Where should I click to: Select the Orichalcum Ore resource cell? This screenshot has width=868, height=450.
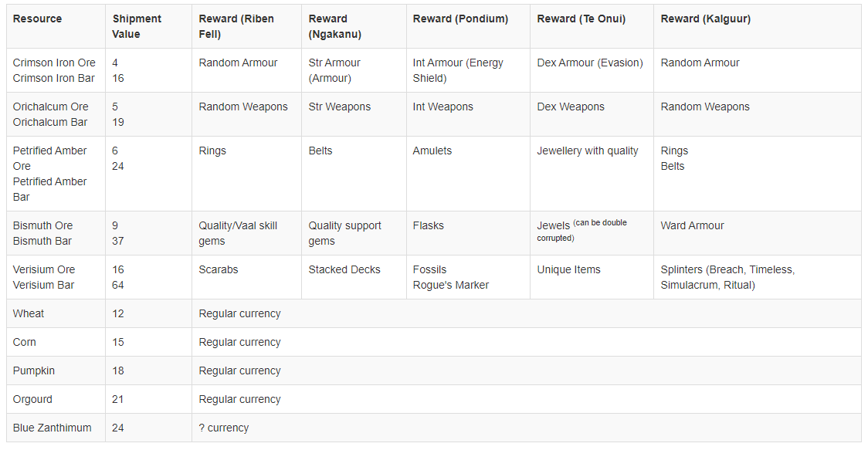coord(56,114)
